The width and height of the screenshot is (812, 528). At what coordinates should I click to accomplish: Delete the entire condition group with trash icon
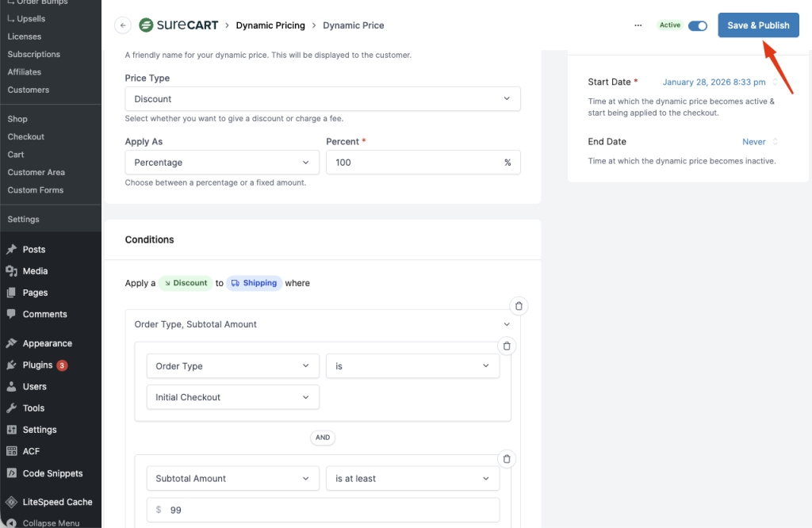pos(519,306)
